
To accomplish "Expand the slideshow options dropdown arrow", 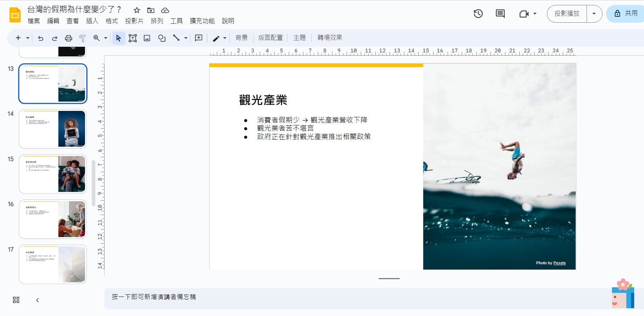I will [594, 14].
